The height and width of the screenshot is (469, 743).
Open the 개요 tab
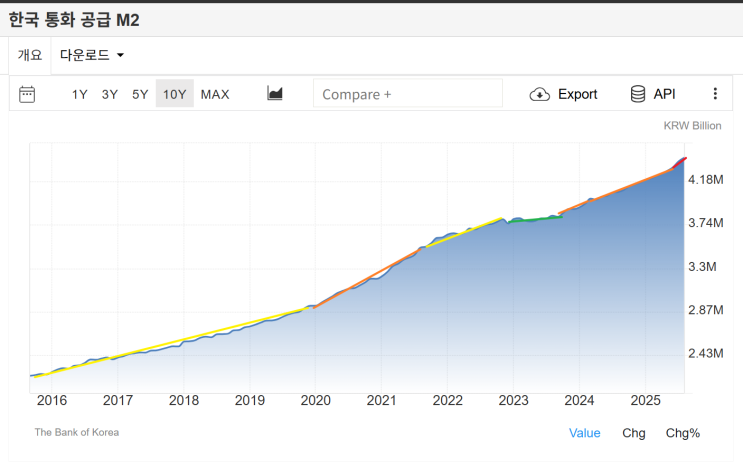(x=30, y=55)
